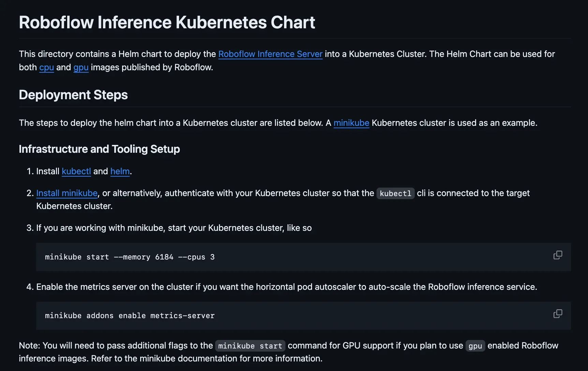Click the Infrastructure and Tooling Setup heading
The image size is (588, 371).
[x=99, y=149]
